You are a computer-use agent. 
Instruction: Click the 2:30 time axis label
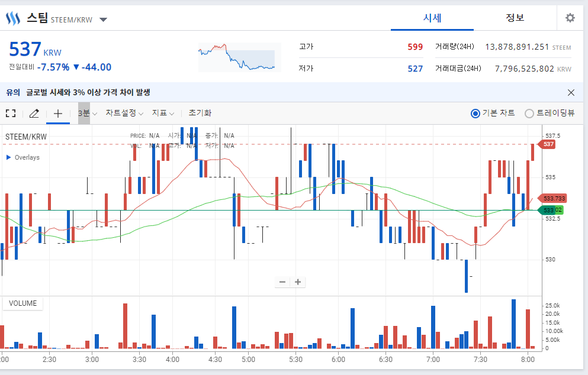point(49,359)
